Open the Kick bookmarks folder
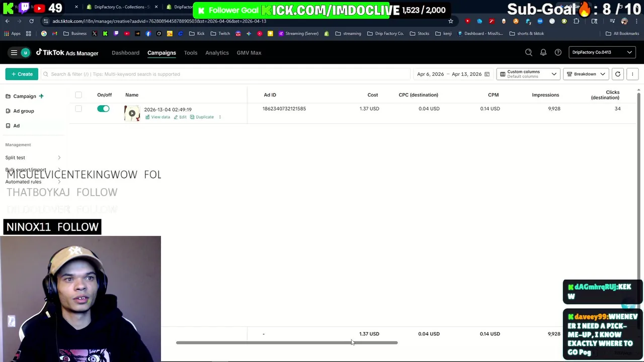 [x=197, y=34]
